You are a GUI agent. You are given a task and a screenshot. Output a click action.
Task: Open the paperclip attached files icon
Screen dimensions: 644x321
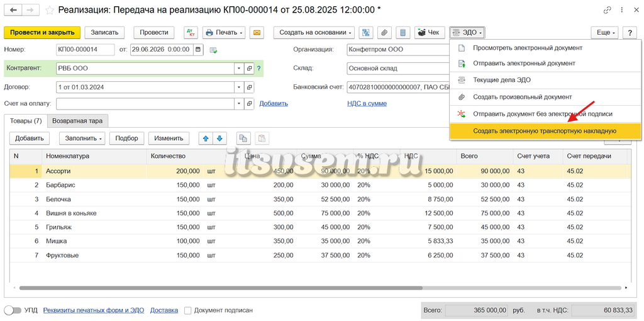[x=384, y=33]
